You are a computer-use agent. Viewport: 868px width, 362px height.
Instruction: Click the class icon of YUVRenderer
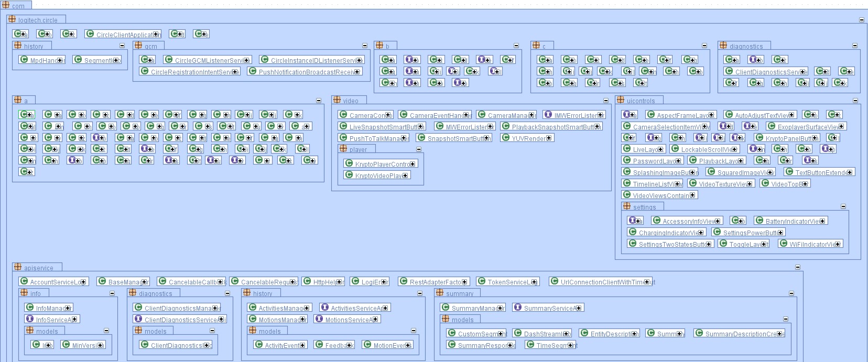(505, 137)
